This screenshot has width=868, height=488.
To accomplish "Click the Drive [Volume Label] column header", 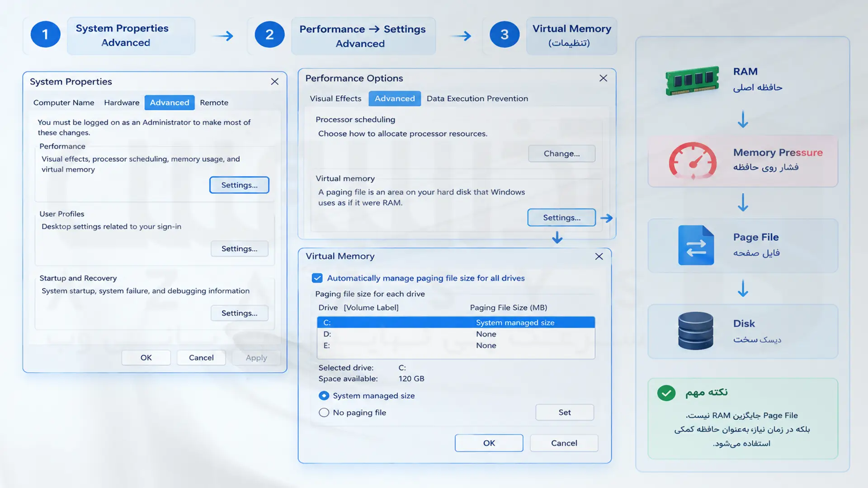I will tap(359, 308).
